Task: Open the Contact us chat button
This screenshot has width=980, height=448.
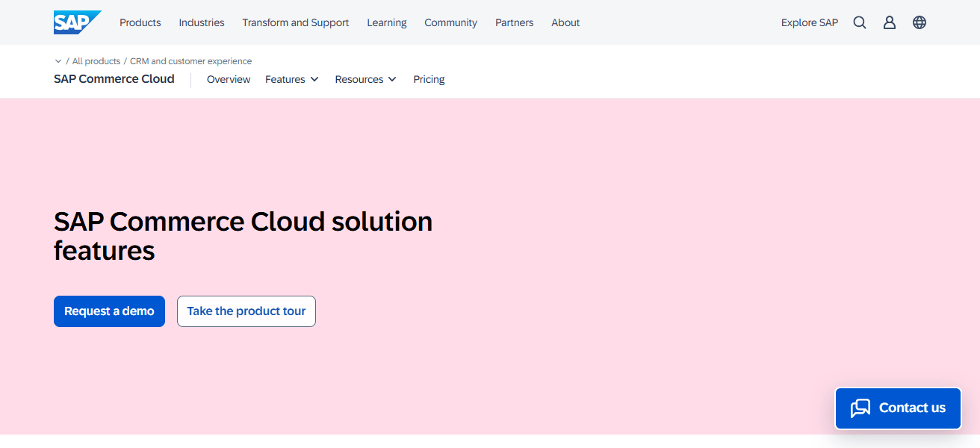Action: [898, 408]
